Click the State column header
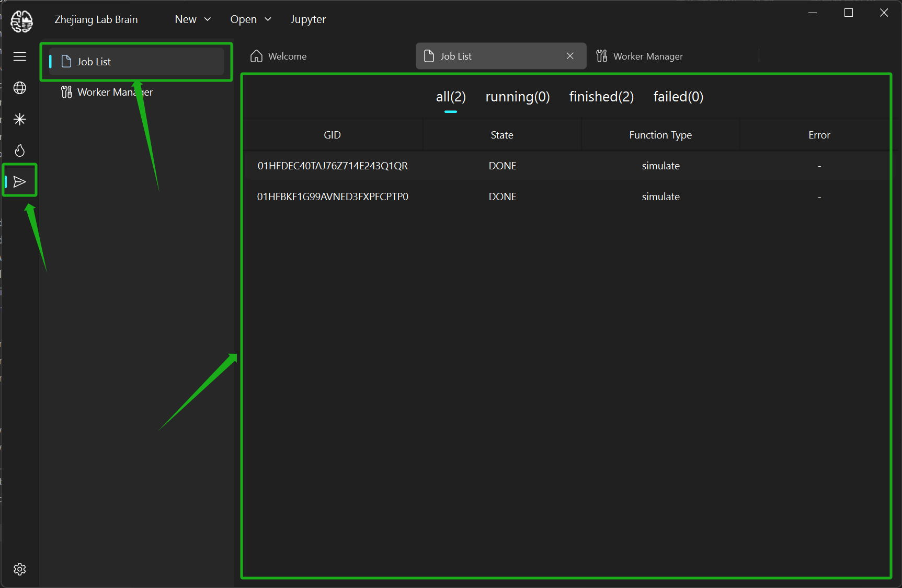 click(502, 135)
